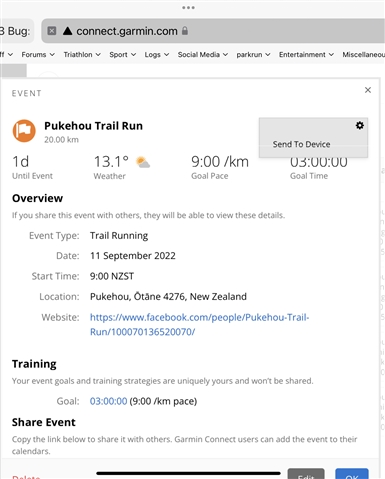Viewport: 385px width, 479px height.
Task: Click the Trail Running event type value
Action: point(119,236)
